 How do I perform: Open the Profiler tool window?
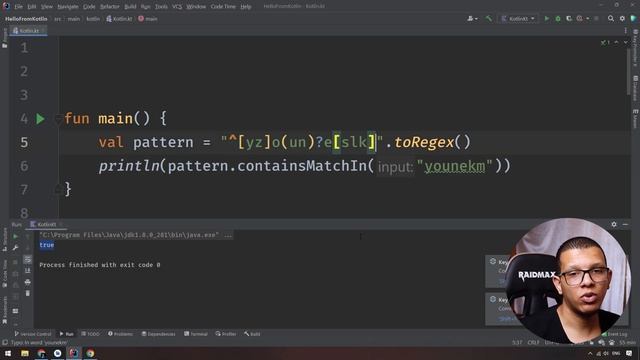click(226, 334)
